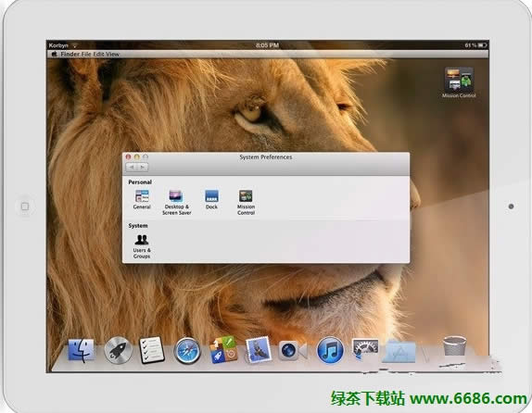Screen dimensions: 532x413
Task: Open the View menu
Action: coord(112,55)
